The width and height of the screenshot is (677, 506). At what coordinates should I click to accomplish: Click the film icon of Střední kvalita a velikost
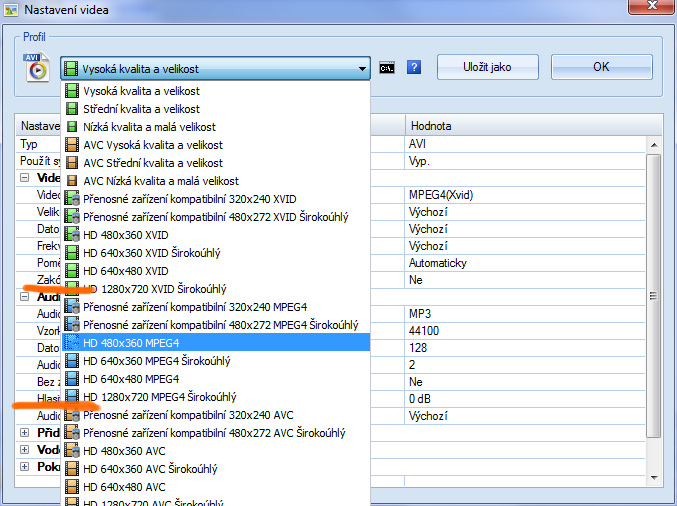(72, 109)
